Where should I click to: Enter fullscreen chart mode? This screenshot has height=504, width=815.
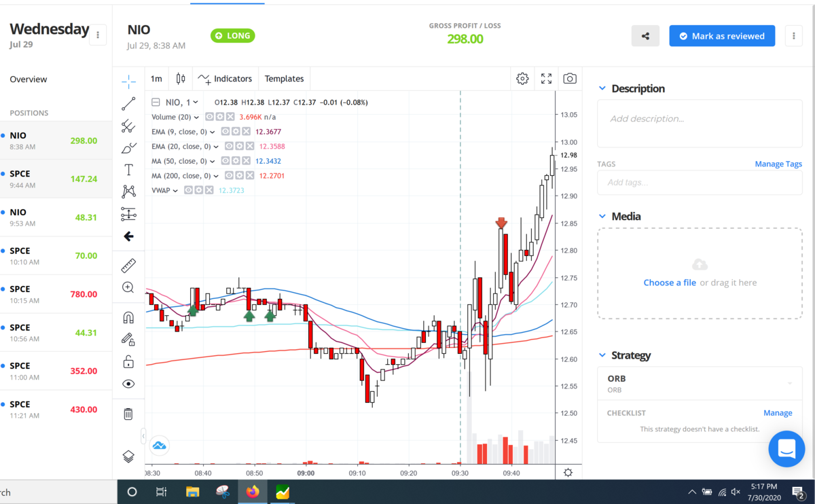point(546,79)
